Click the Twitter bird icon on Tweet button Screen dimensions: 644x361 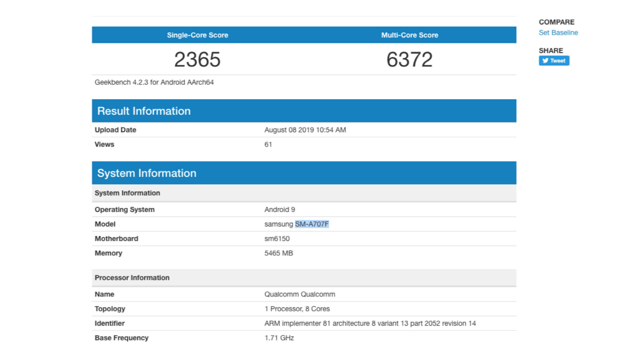coord(545,61)
